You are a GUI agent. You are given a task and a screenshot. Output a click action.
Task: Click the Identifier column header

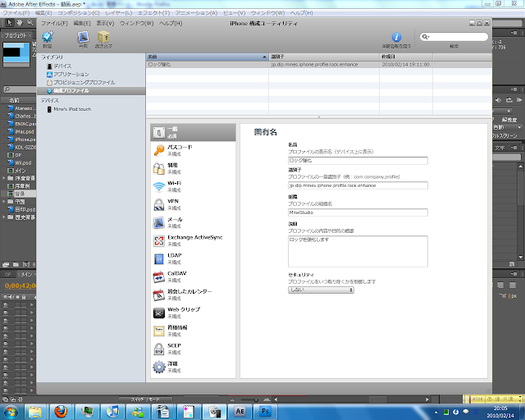tap(324, 57)
